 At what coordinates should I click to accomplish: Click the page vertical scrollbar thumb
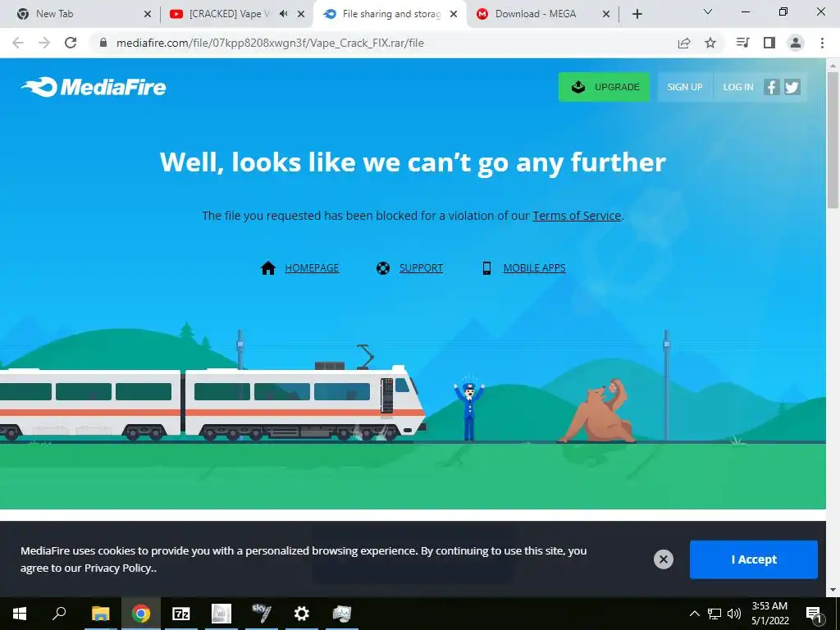833,140
